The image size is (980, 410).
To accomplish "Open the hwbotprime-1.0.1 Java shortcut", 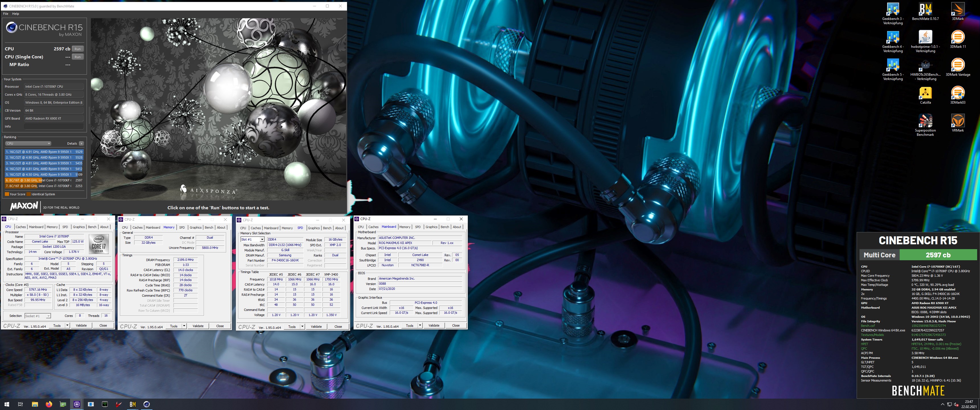I will tap(925, 42).
